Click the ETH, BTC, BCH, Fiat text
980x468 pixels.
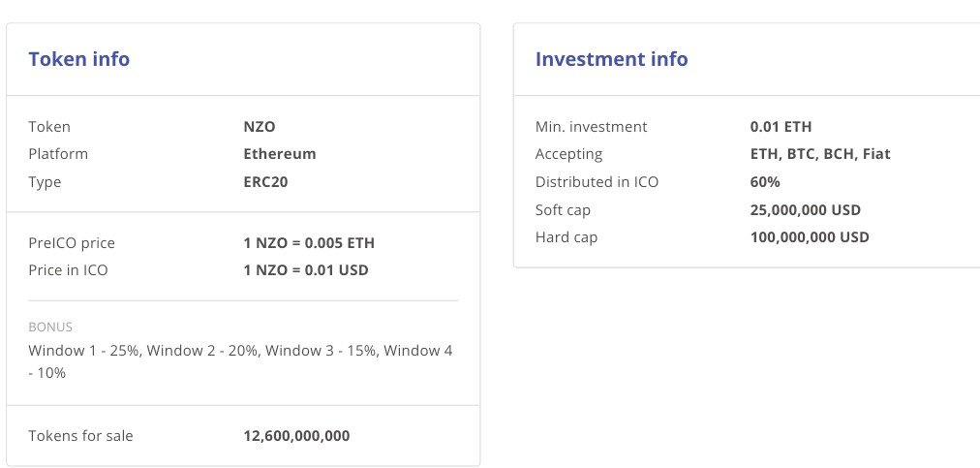click(820, 154)
